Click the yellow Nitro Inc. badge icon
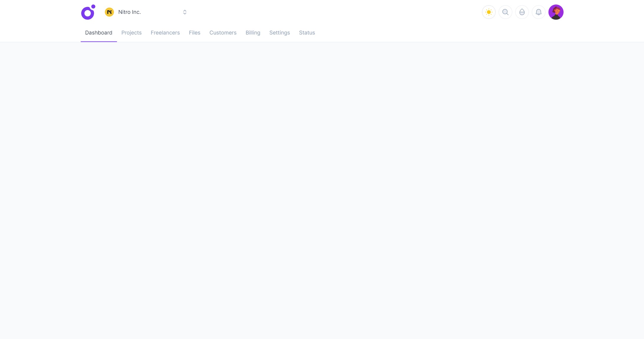The image size is (644, 339). tap(109, 12)
